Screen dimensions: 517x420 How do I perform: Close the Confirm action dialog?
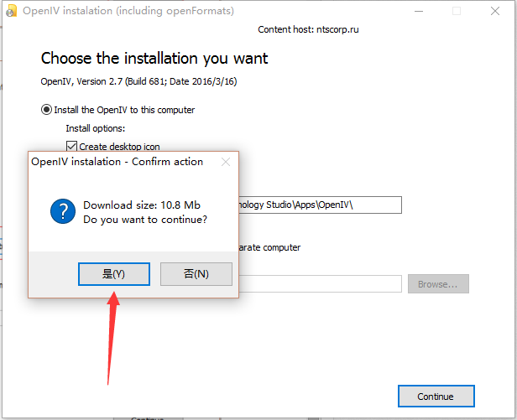(x=226, y=162)
